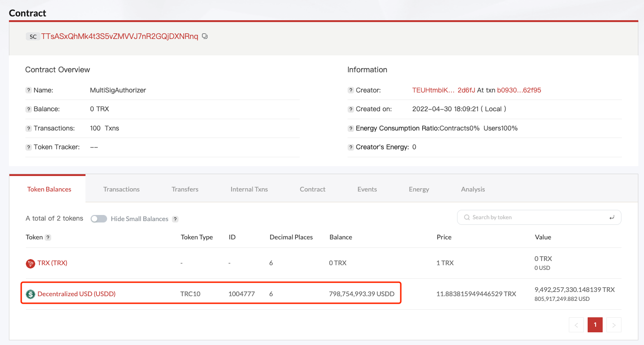Go to next page of token list
This screenshot has width=644, height=345.
click(614, 325)
